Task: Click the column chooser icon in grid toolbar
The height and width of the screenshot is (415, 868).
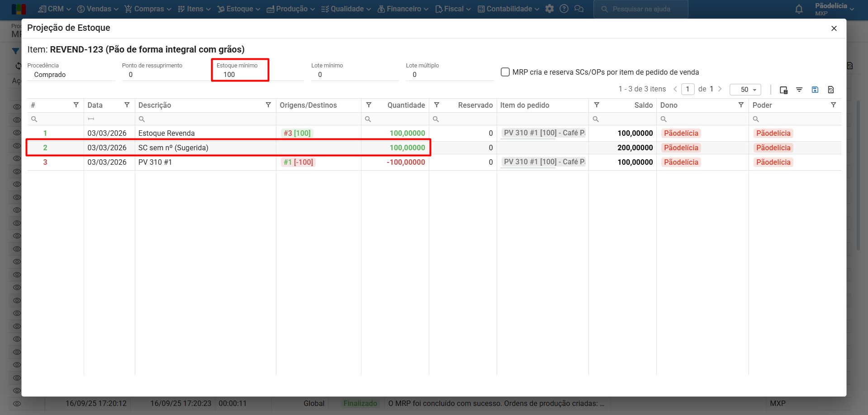Action: pos(783,90)
